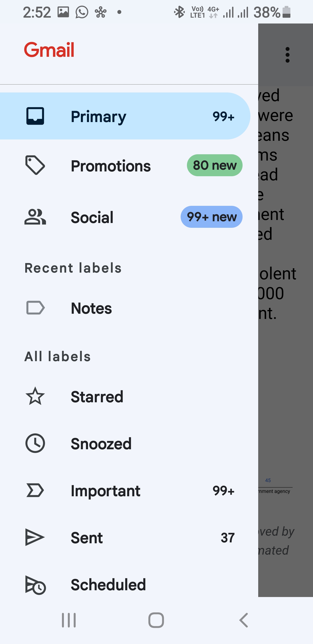The height and width of the screenshot is (644, 313).
Task: Open the Promotions category
Action: pos(111,166)
